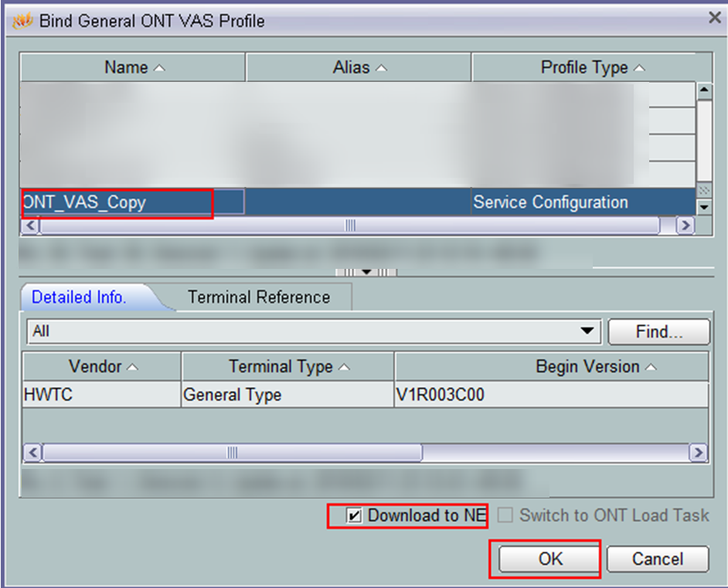Sort profiles by Alias column header
The height and width of the screenshot is (588, 728).
[359, 68]
